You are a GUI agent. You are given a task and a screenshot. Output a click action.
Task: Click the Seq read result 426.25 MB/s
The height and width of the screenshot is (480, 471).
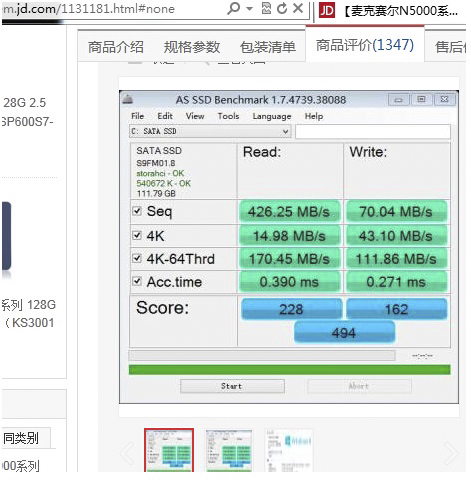click(289, 212)
